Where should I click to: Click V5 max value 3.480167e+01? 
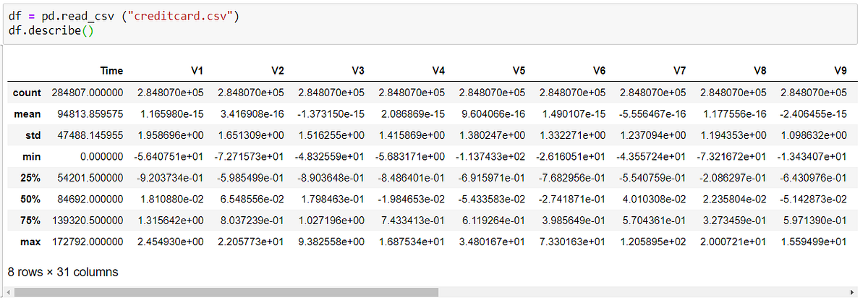click(492, 243)
